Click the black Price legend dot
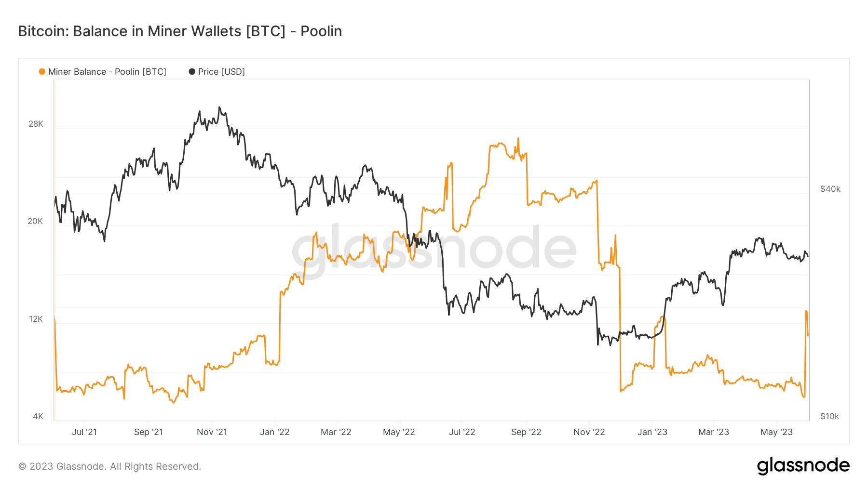This screenshot has width=868, height=488. [x=192, y=72]
